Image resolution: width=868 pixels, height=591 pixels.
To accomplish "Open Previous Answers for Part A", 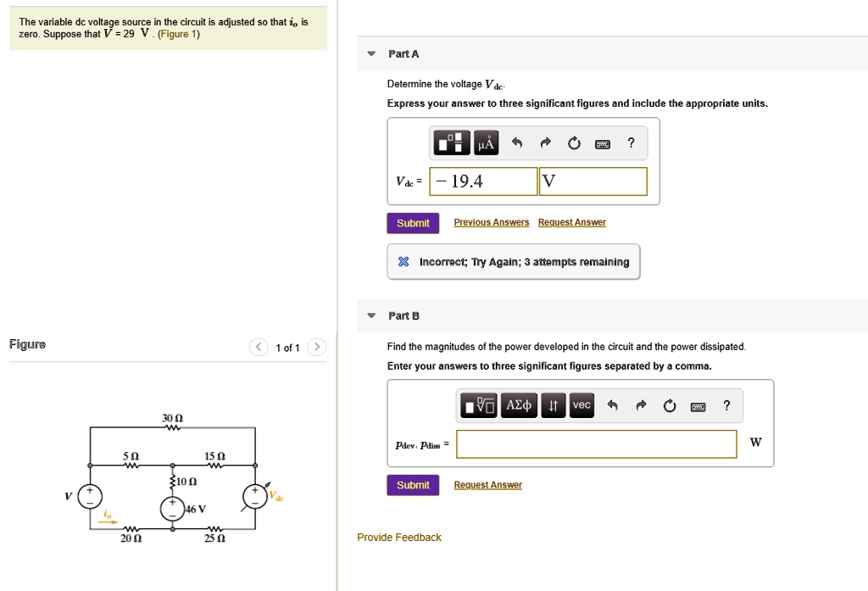I will tap(492, 221).
